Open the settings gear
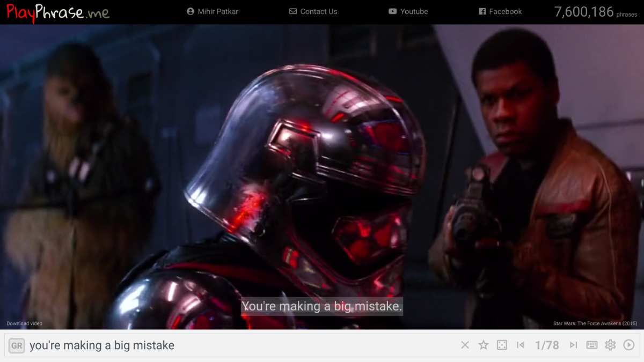 tap(610, 345)
